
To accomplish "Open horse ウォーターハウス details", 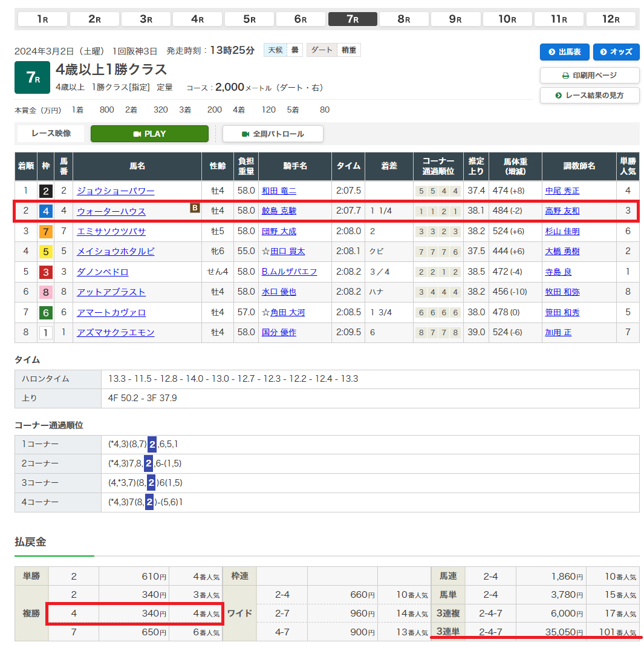I will (111, 211).
